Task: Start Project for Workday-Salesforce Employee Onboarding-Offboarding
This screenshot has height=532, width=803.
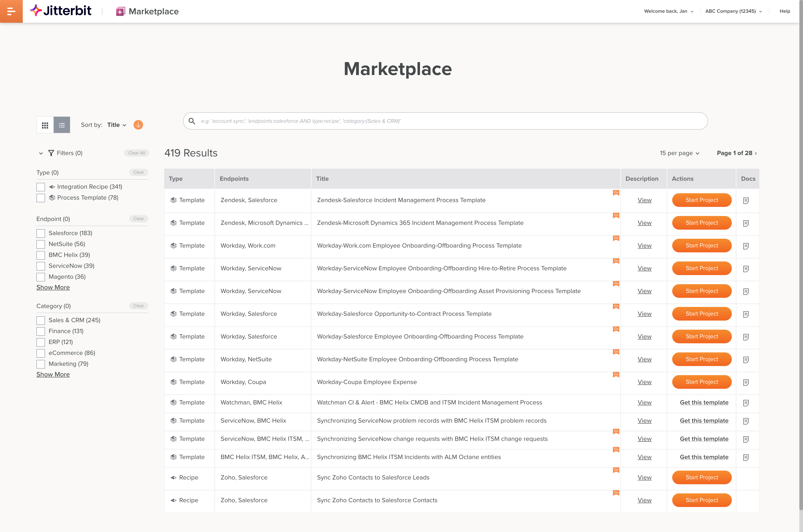Action: coord(702,336)
